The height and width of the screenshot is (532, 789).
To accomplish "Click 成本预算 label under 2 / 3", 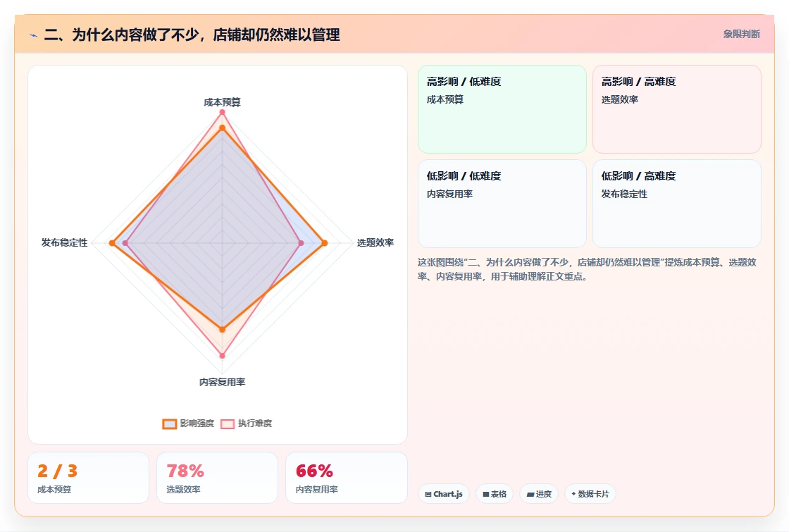I will coord(54,489).
